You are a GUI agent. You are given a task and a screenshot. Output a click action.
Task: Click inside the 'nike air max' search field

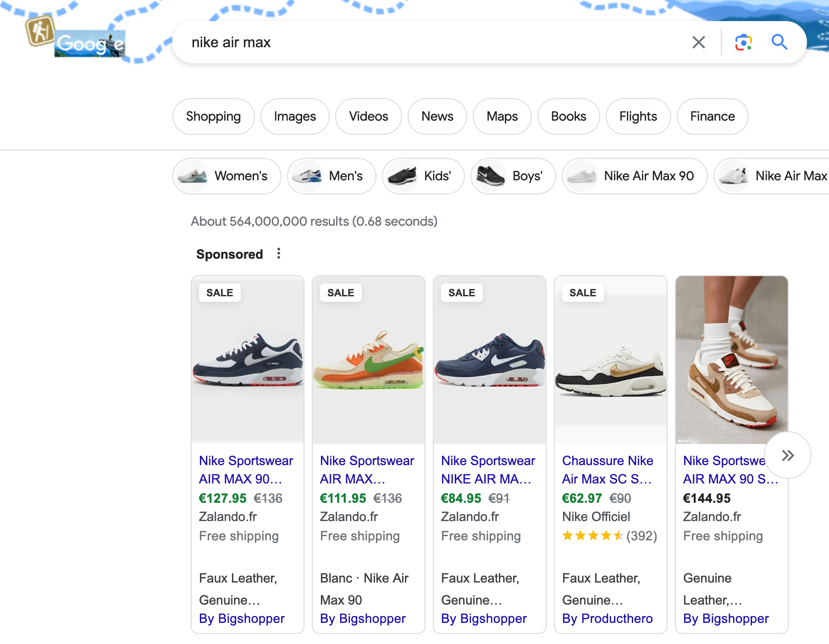431,42
